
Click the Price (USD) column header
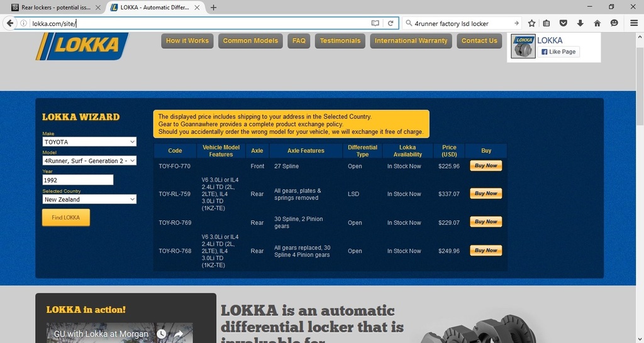(449, 151)
